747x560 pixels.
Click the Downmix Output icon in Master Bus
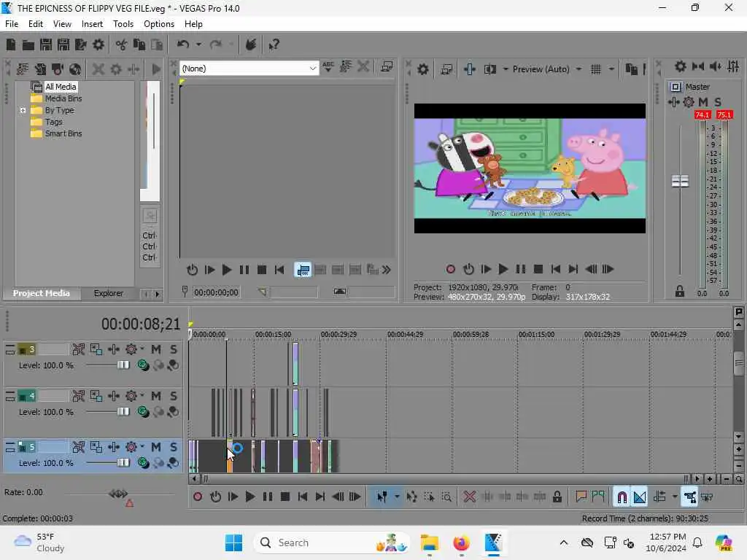tap(698, 66)
